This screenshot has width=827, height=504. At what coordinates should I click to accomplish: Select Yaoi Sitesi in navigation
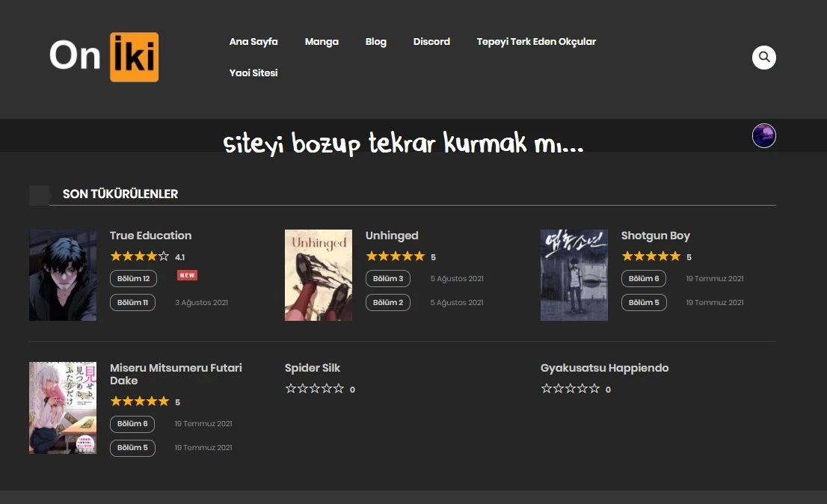point(253,73)
